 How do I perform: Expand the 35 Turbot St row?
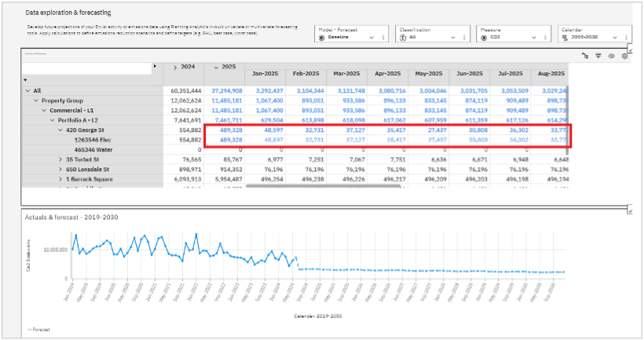60,159
